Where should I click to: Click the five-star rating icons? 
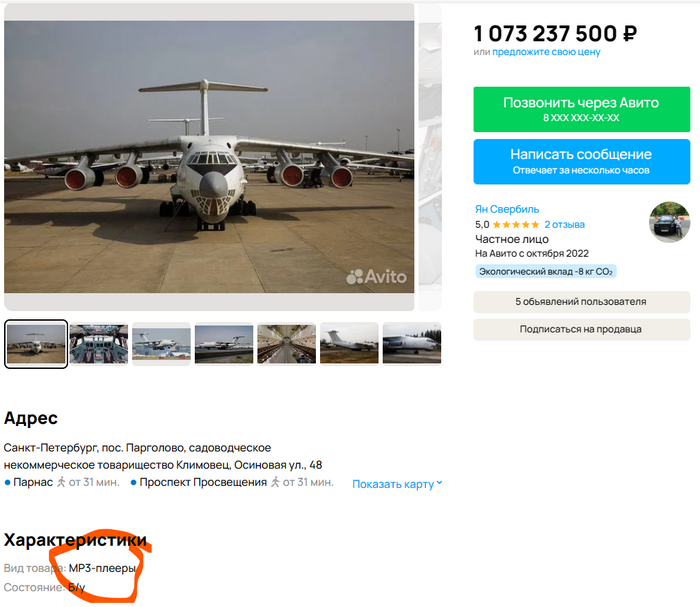click(x=516, y=225)
